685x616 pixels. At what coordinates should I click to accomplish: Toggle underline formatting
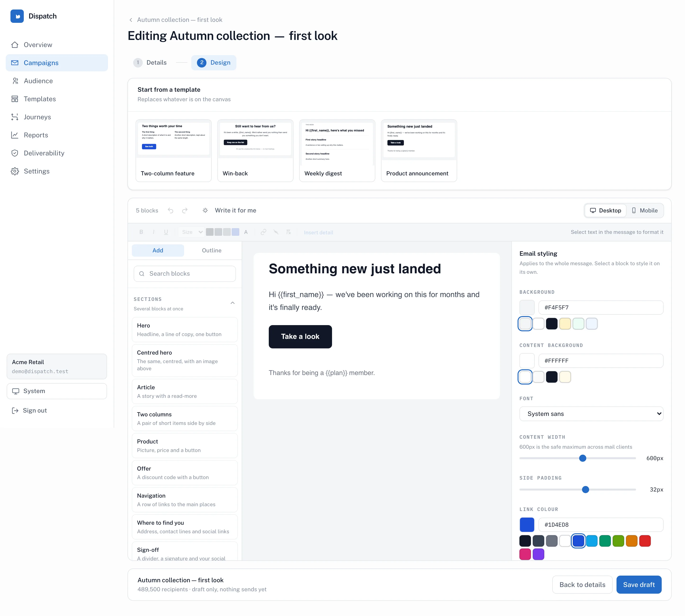point(166,232)
